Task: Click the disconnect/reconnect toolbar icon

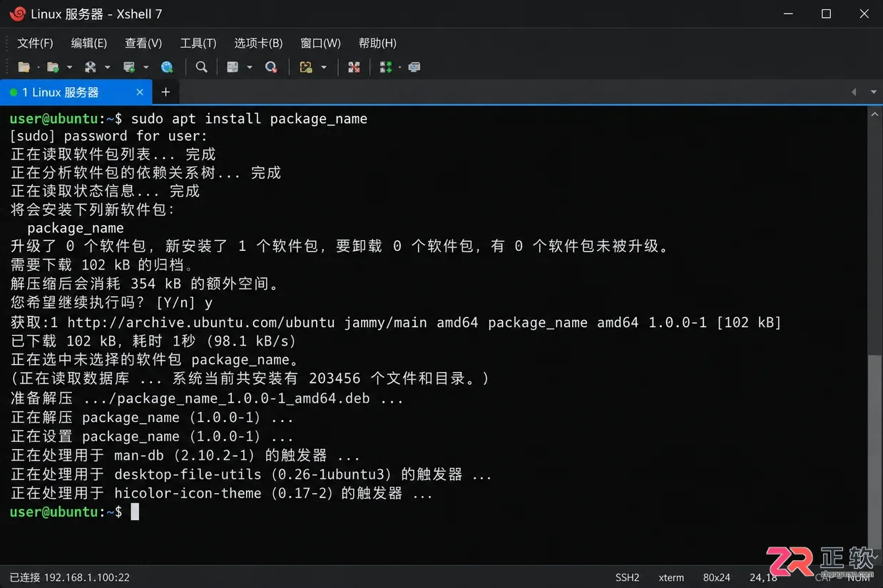Action: pyautogui.click(x=91, y=67)
